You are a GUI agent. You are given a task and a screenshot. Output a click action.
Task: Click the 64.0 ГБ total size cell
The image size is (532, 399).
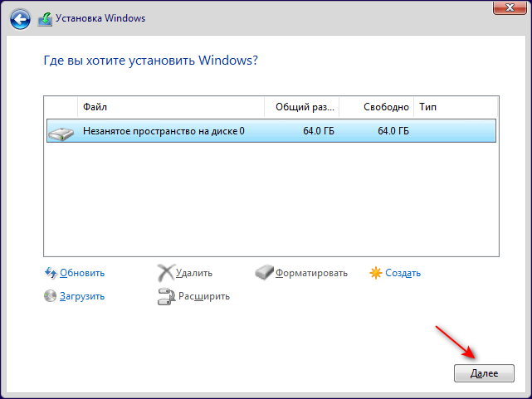319,131
